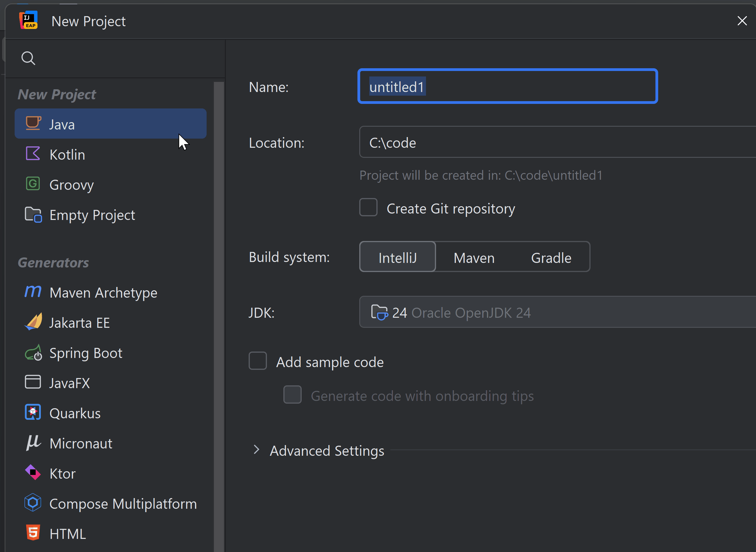Open the JDK selection dropdown
The height and width of the screenshot is (552, 756).
535,312
